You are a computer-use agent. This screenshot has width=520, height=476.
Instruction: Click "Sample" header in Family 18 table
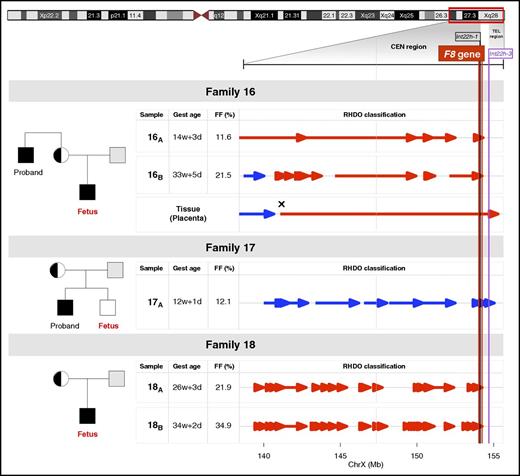[x=151, y=366]
